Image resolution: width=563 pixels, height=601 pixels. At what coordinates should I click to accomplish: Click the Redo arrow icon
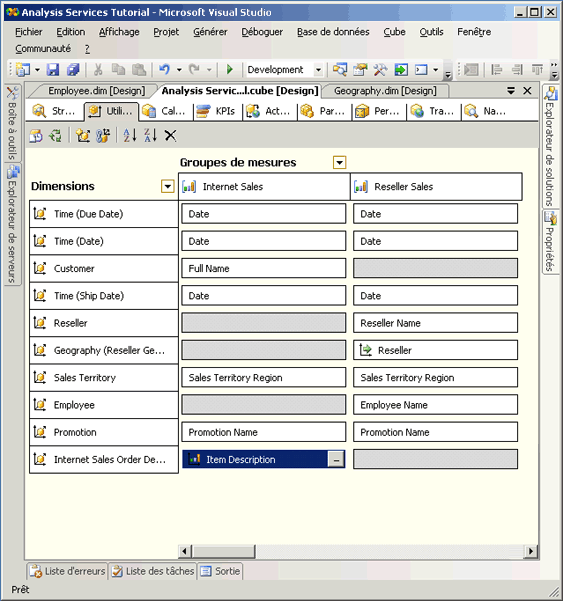tap(194, 70)
